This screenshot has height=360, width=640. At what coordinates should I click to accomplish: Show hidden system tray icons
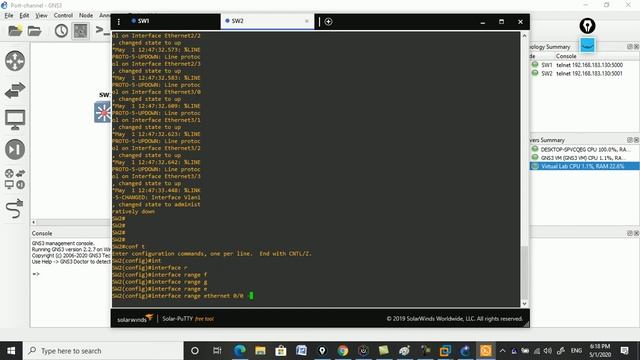click(x=502, y=351)
